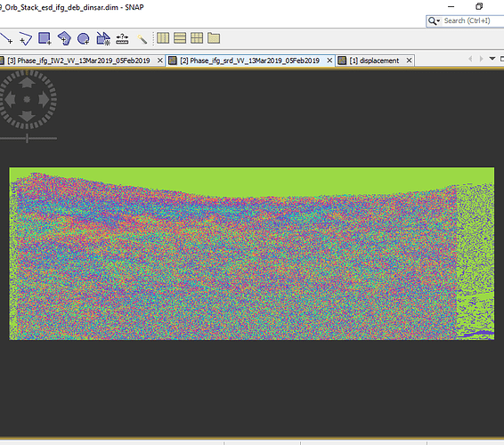Tile windows vertically
This screenshot has width=504, height=445.
[x=180, y=38]
